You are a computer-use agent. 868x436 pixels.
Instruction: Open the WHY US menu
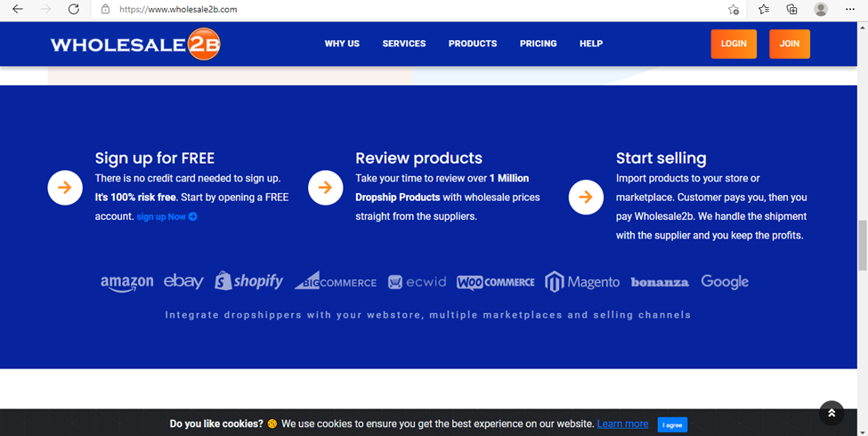click(x=342, y=44)
